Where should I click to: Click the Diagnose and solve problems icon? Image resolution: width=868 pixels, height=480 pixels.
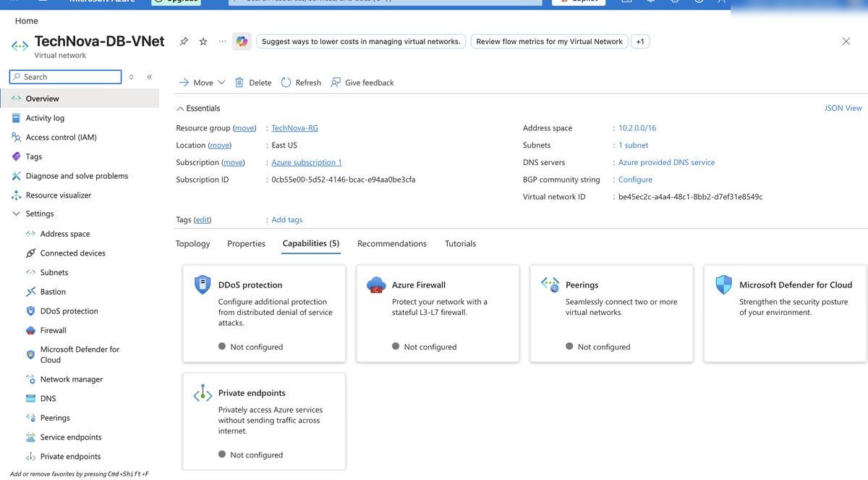click(16, 176)
